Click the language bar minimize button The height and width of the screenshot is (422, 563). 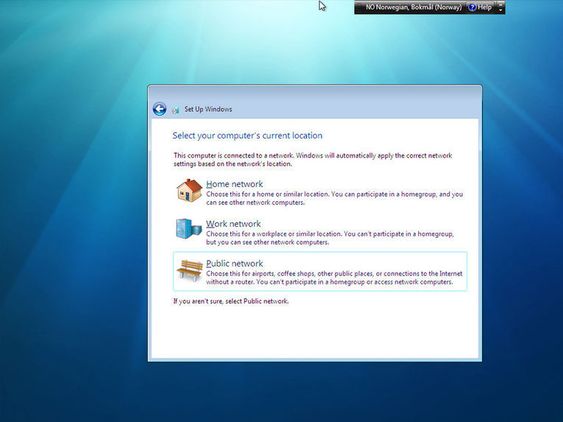click(501, 4)
